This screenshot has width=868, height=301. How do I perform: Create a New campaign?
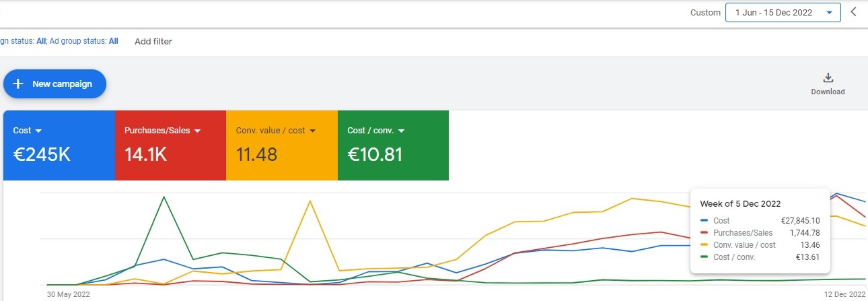point(55,84)
